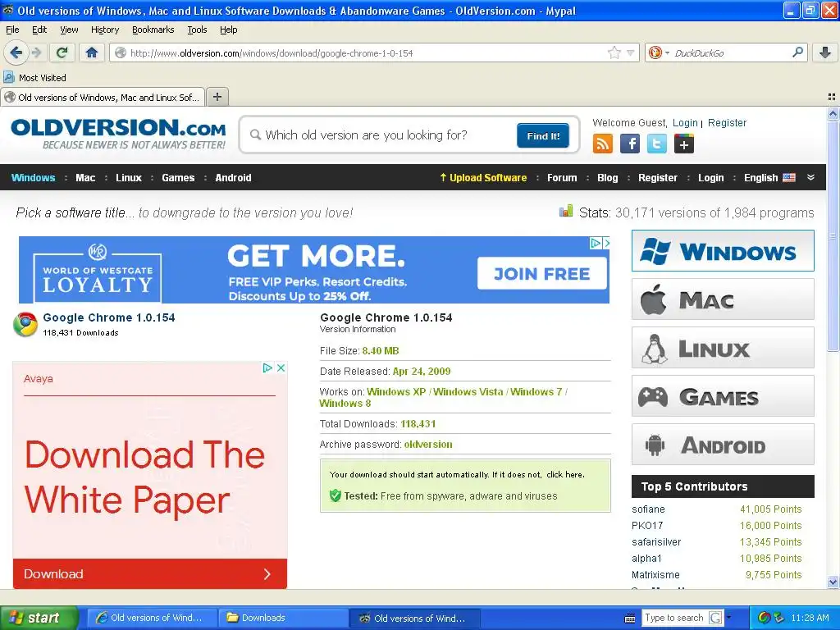Screen dimensions: 840x630
Task: Open the Bookmarks menu
Action: tap(153, 30)
